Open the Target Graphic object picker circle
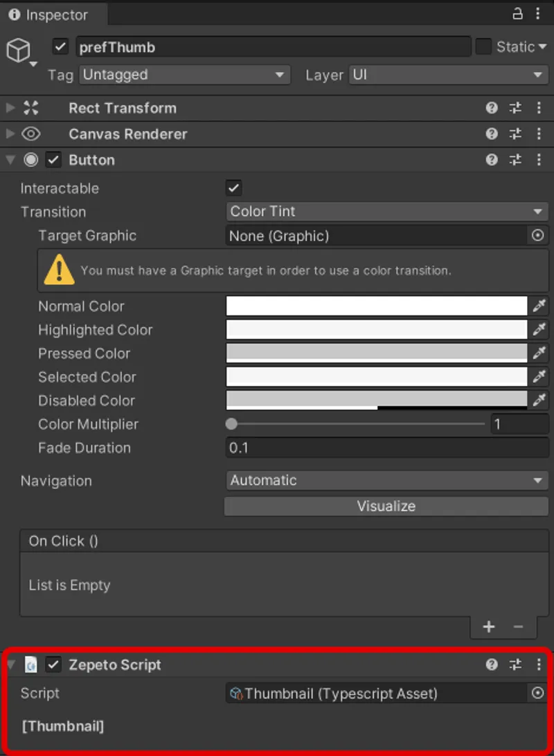The height and width of the screenshot is (756, 554). [537, 236]
